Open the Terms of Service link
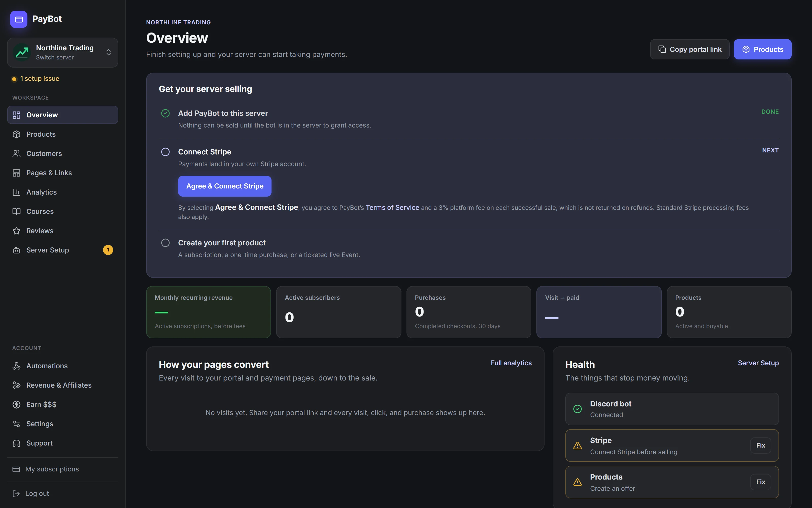 [x=392, y=208]
